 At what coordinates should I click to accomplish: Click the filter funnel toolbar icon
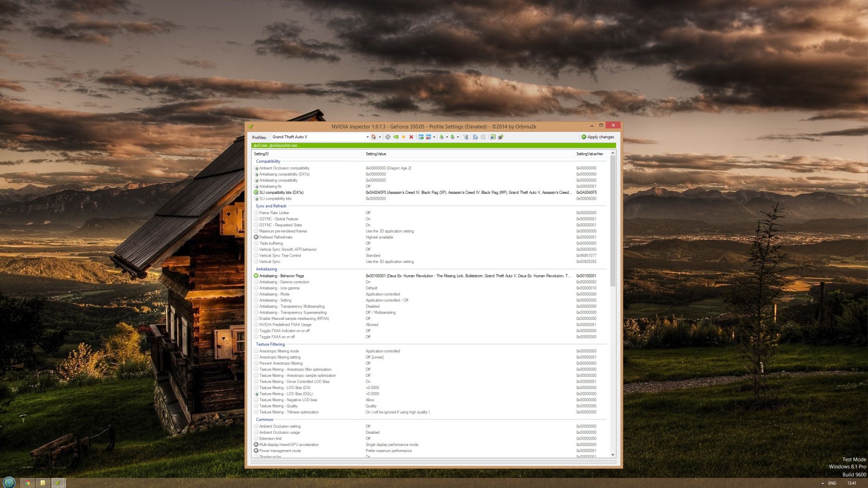pos(466,137)
